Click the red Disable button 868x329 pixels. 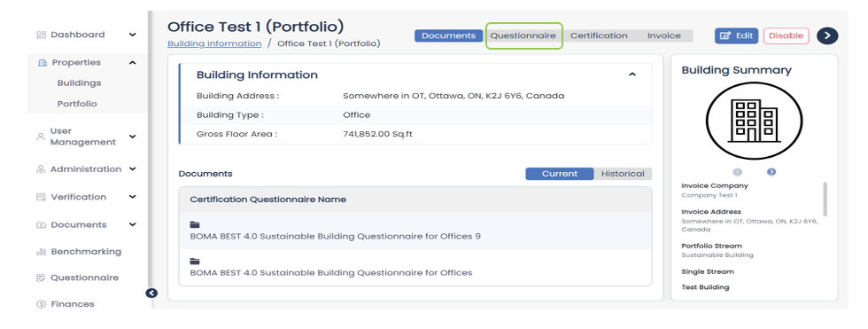tap(787, 36)
